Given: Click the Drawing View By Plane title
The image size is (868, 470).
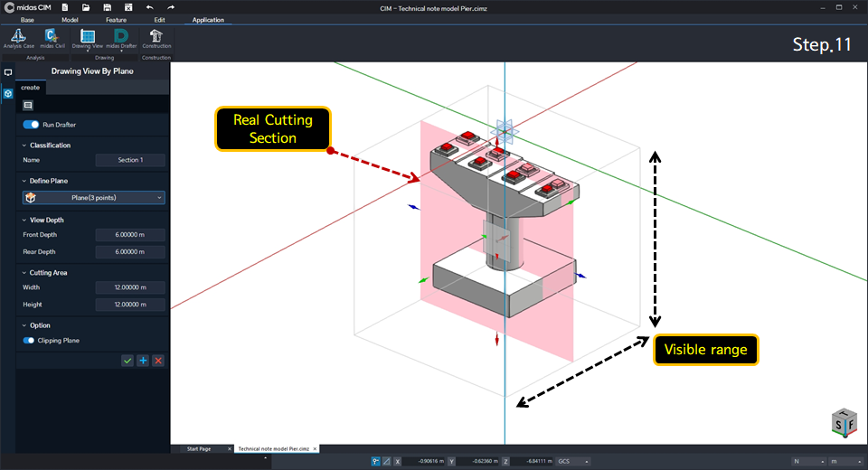Looking at the screenshot, I should coord(92,71).
